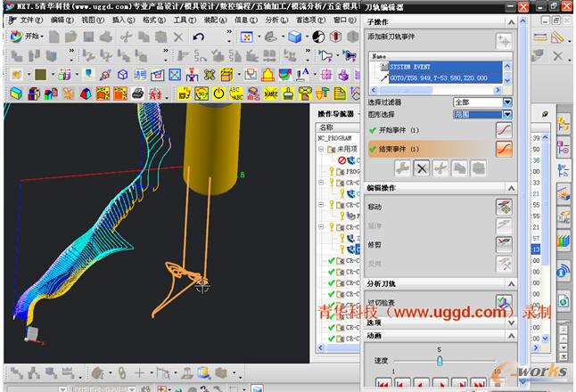Open the Tools (工具) menu
The width and height of the screenshot is (576, 392).
point(183,19)
